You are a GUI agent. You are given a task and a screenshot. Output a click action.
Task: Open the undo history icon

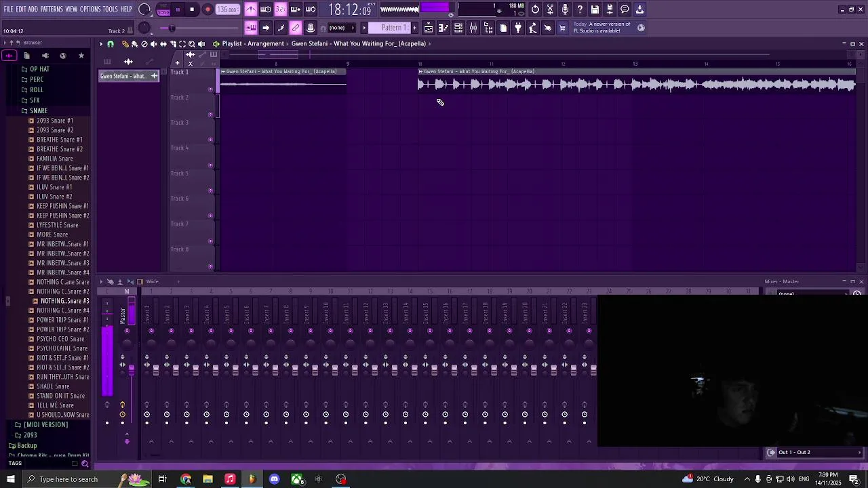coord(535,9)
